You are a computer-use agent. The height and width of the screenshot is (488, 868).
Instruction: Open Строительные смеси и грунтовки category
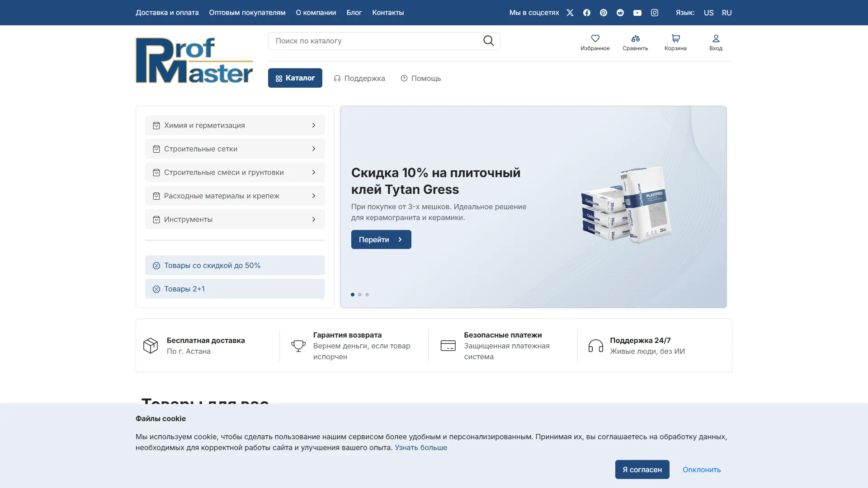coord(235,172)
